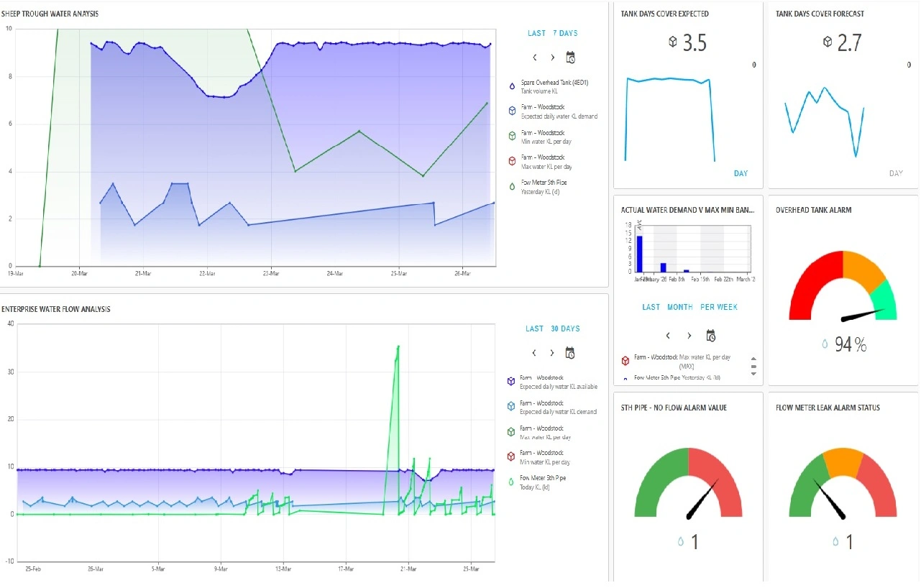Click the Flow Meter Leak alarm gauge
This screenshot has width=921, height=588.
coord(843,482)
